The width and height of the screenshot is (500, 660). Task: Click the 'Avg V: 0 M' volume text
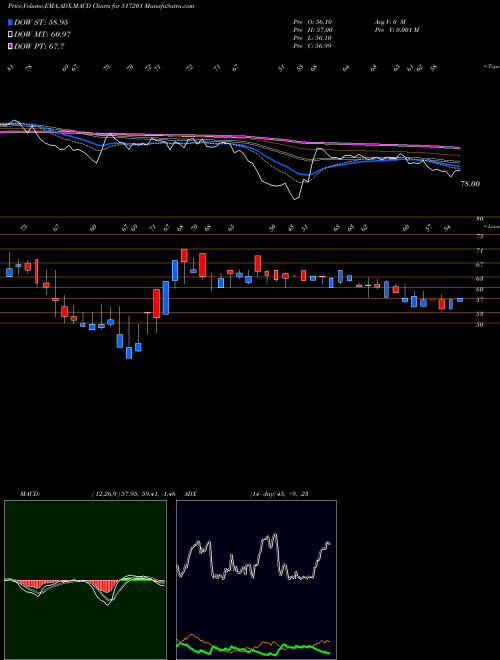click(x=389, y=22)
